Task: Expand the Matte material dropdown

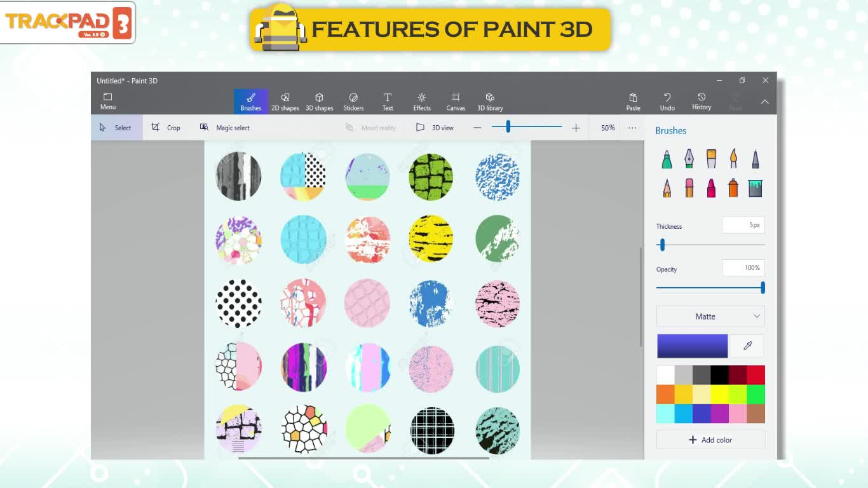Action: point(710,316)
